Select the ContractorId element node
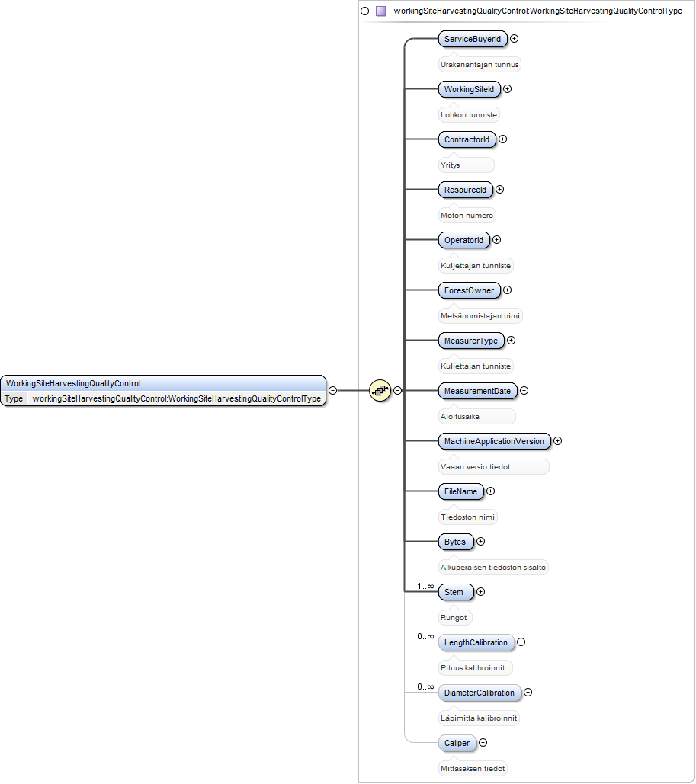Screen dimensions: 696x784 pos(467,139)
